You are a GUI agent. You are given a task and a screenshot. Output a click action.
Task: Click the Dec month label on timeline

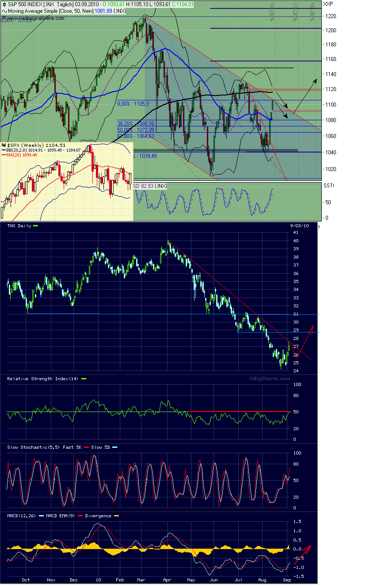(x=73, y=580)
